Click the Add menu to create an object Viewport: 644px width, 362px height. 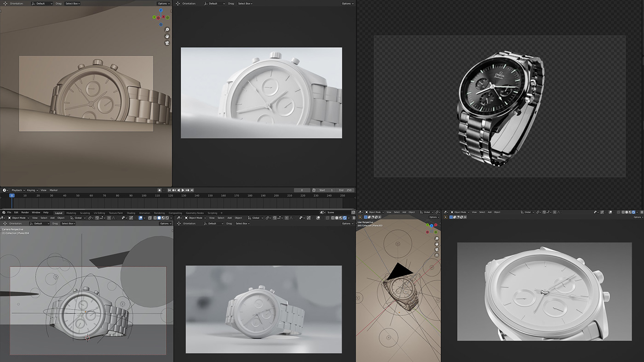pos(52,218)
